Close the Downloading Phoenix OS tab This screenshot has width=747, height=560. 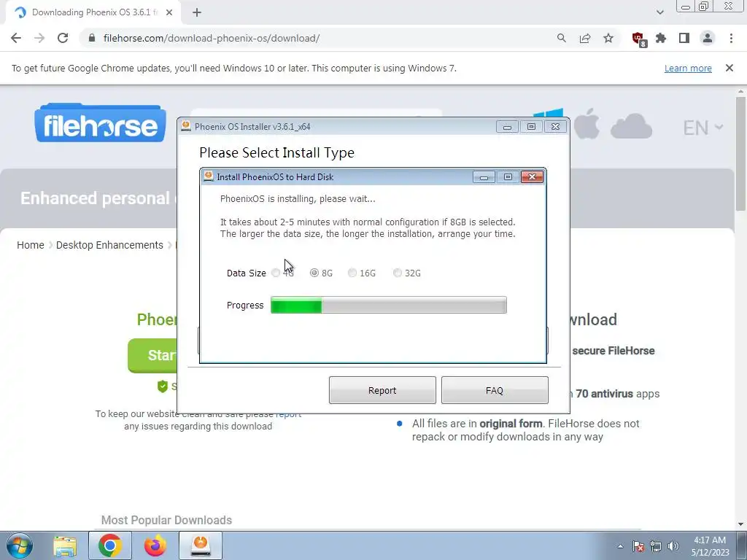pos(169,13)
